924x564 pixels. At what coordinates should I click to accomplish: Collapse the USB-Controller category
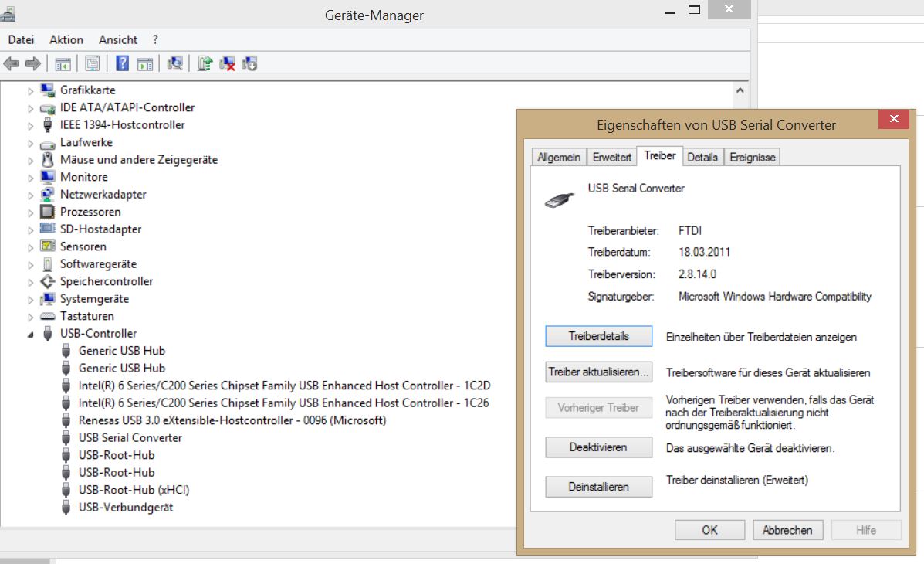coord(31,335)
